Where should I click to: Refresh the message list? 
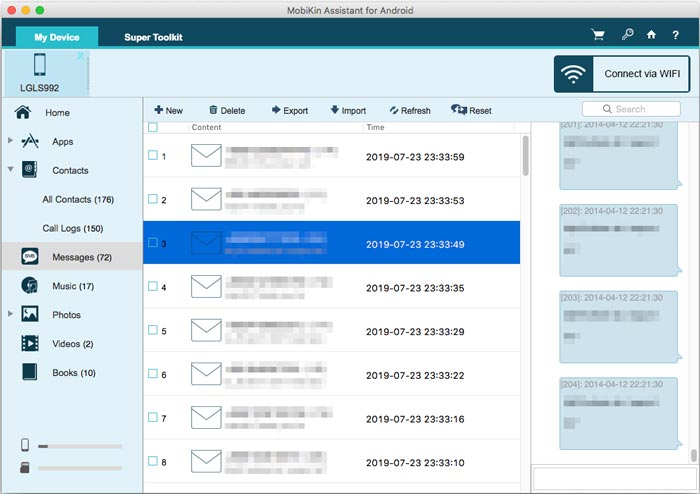pyautogui.click(x=410, y=110)
